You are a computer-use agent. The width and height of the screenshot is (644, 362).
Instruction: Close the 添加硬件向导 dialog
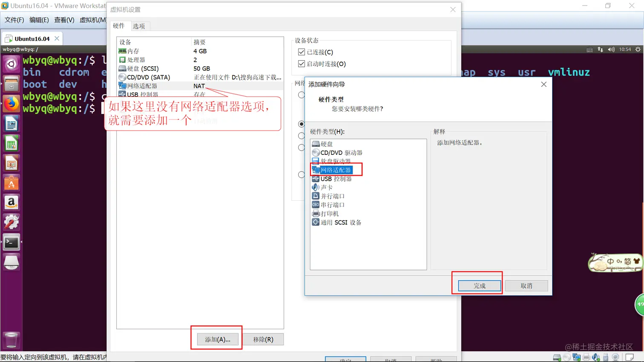[544, 84]
